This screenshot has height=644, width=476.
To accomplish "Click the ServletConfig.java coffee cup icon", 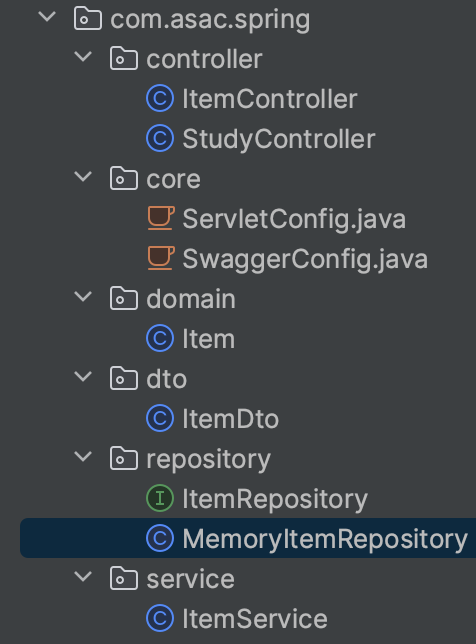I will tap(161, 218).
